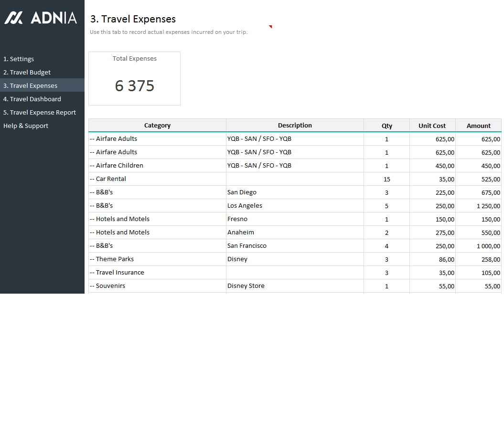This screenshot has width=504, height=445.
Task: Click the Disney Store description cell
Action: 295,286
